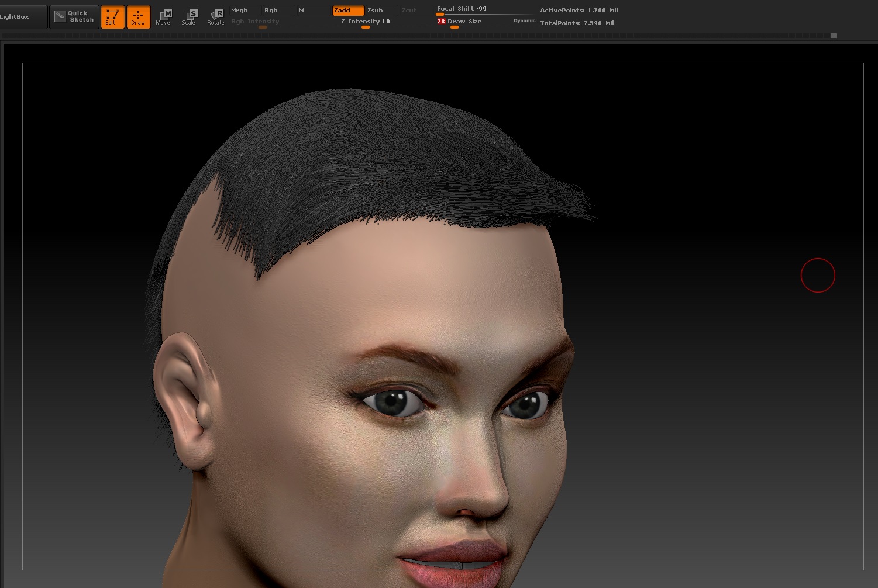
Task: Switch to Zsub sculpt mode
Action: click(381, 11)
